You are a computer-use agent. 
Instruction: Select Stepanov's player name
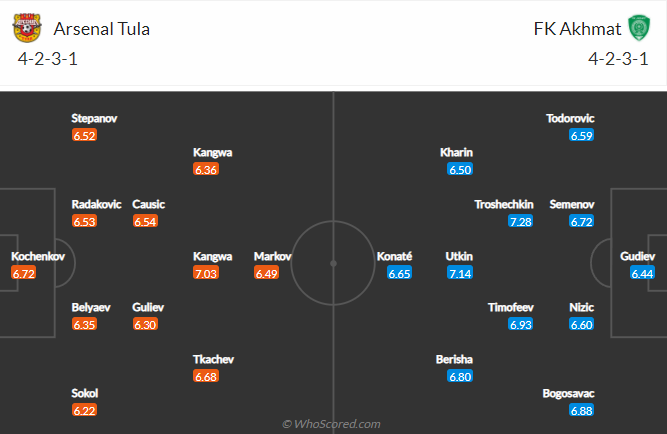click(94, 118)
